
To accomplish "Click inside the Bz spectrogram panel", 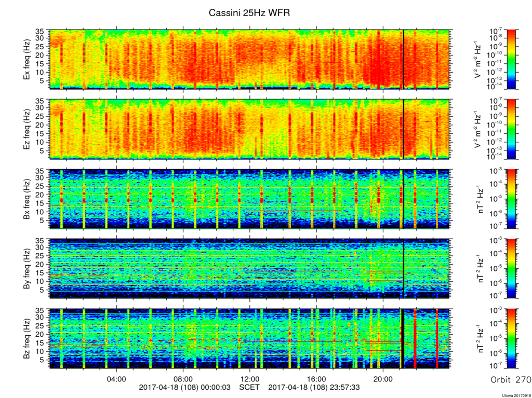I will pyautogui.click(x=249, y=339).
